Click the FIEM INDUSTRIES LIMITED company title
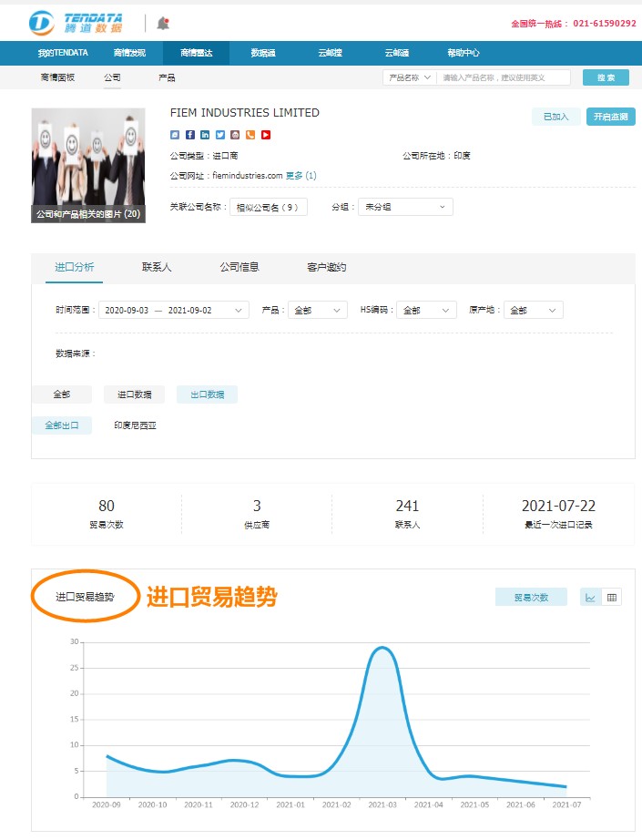Screen dimensions: 642x840 click(x=245, y=112)
